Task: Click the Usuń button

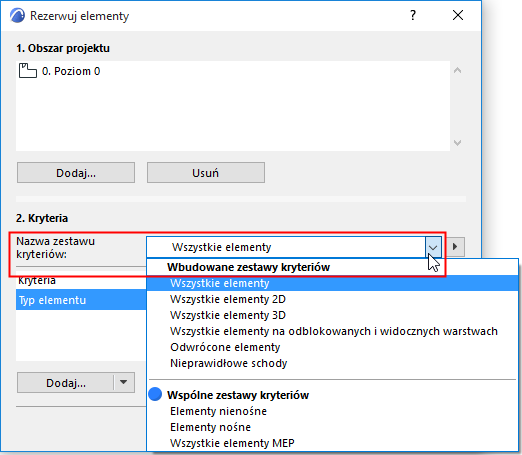Action: click(206, 173)
